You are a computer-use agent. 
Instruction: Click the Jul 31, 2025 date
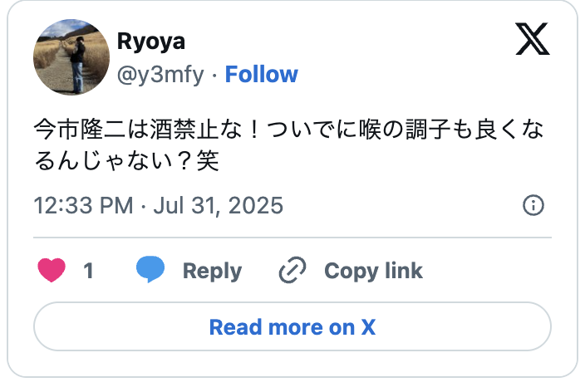click(219, 205)
